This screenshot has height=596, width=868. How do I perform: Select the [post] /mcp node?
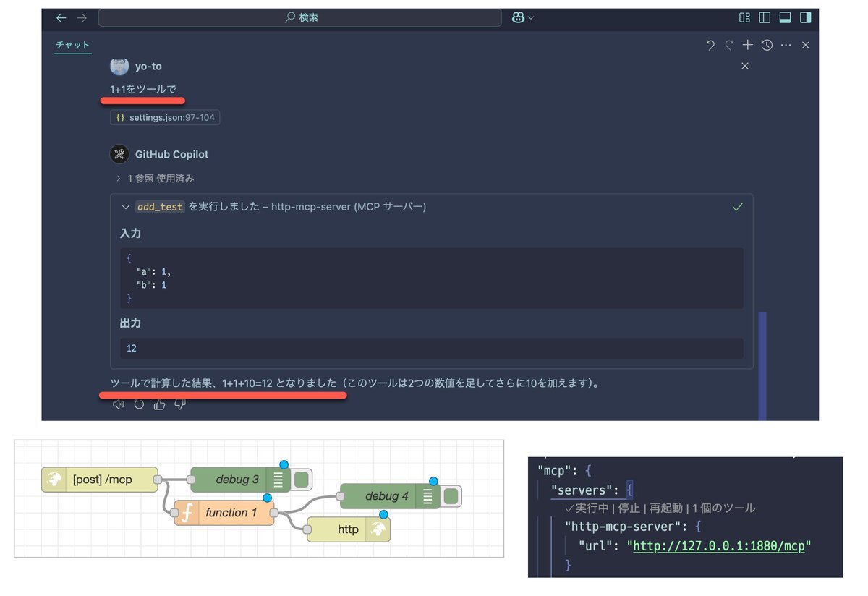point(100,480)
